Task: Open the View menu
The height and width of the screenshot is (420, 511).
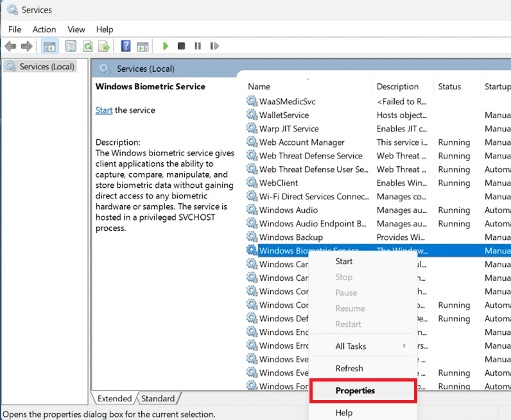Action: tap(76, 29)
